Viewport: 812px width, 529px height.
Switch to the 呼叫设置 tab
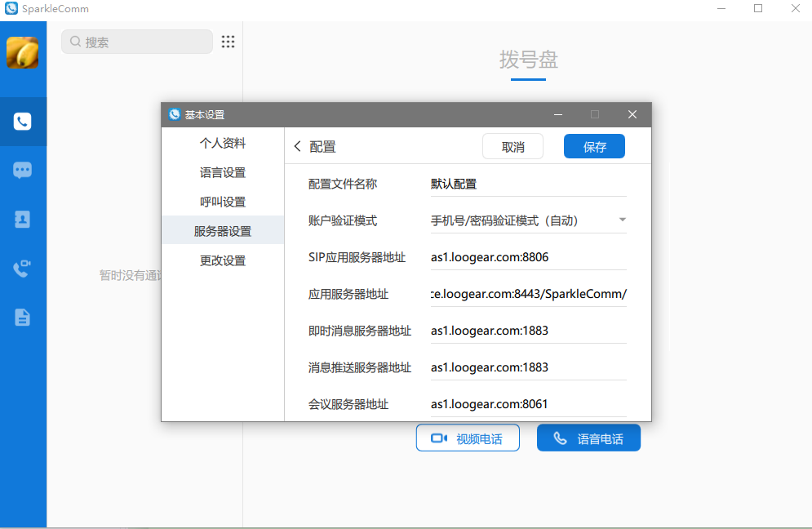pyautogui.click(x=223, y=202)
